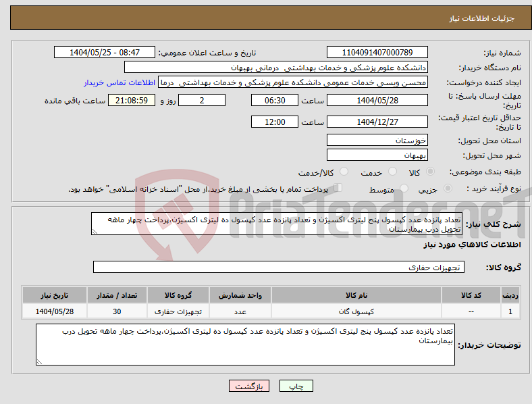The width and height of the screenshot is (532, 404).
Task: Click the نام دستگاه خریدار field
Action: (276, 67)
